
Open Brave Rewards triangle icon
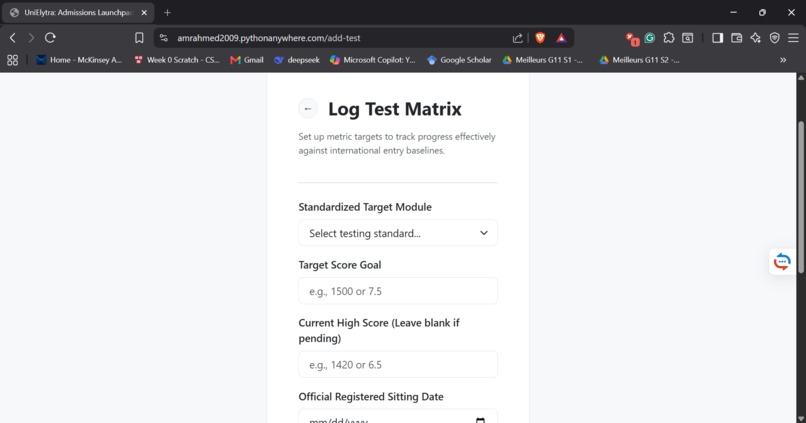[x=561, y=38]
